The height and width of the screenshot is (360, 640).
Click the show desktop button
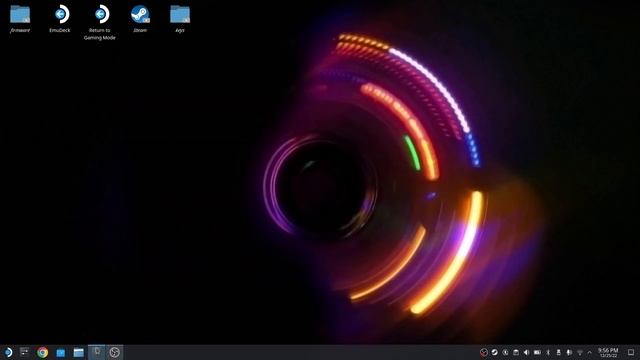point(631,352)
